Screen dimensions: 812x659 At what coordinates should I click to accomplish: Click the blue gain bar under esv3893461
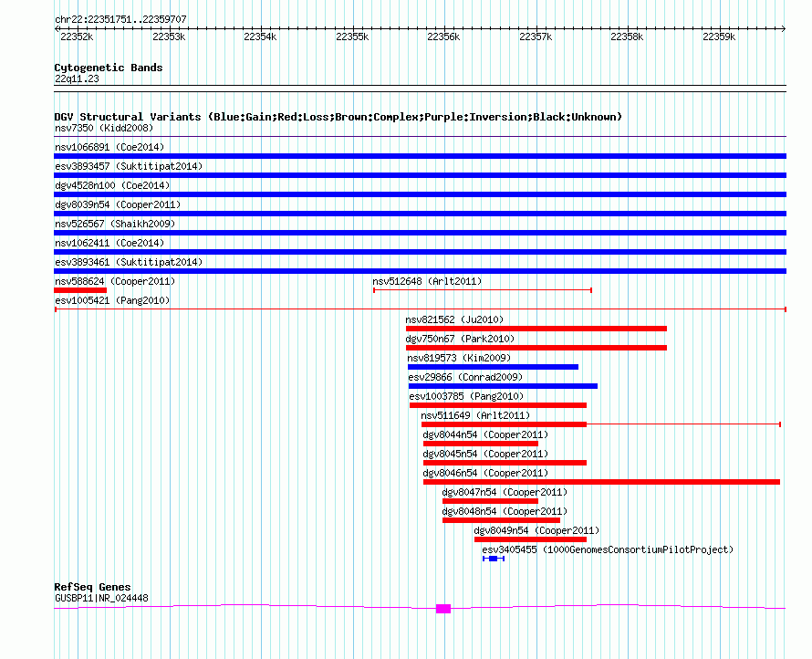(420, 271)
